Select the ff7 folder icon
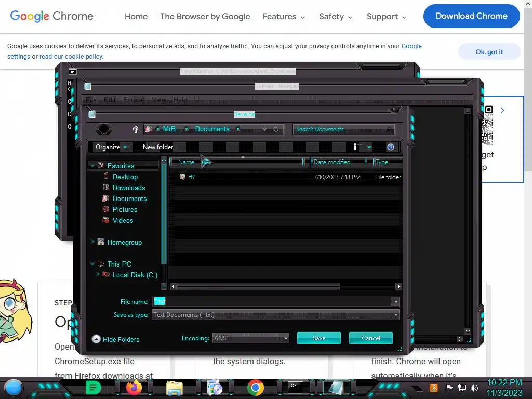This screenshot has width=532, height=399. pyautogui.click(x=183, y=177)
